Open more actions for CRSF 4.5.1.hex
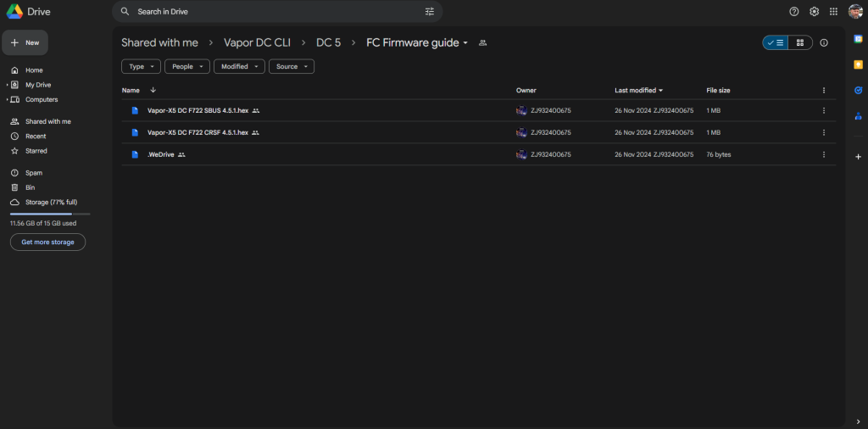The image size is (868, 429). pyautogui.click(x=824, y=133)
